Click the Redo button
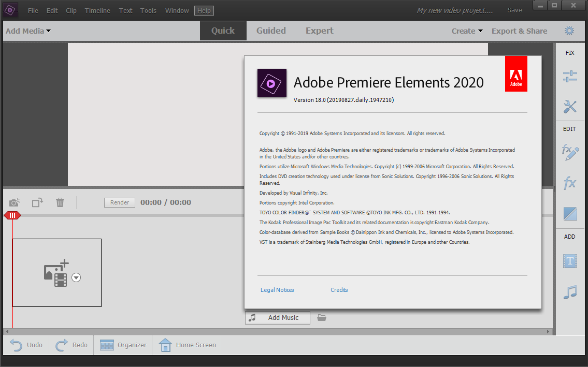This screenshot has width=588, height=367. (x=71, y=345)
